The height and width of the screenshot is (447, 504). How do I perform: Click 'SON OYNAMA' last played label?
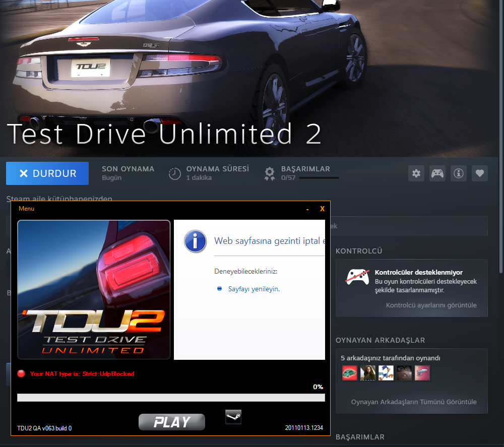click(128, 169)
